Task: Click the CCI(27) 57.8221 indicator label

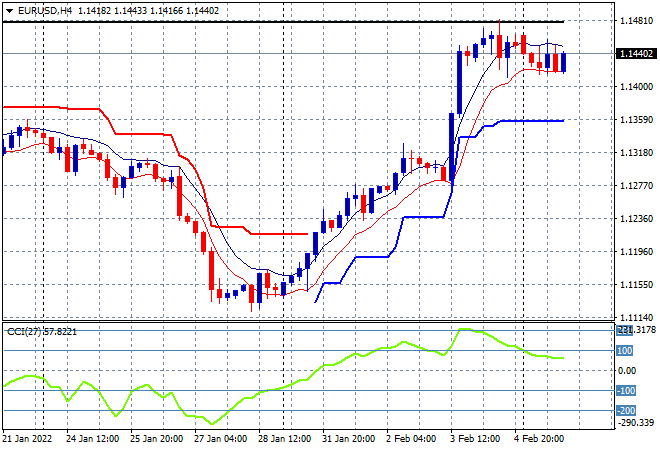Action: point(42,332)
